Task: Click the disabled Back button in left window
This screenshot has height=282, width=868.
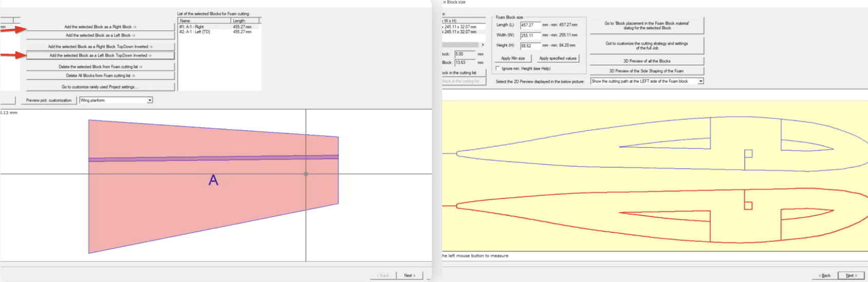Action: [x=383, y=275]
